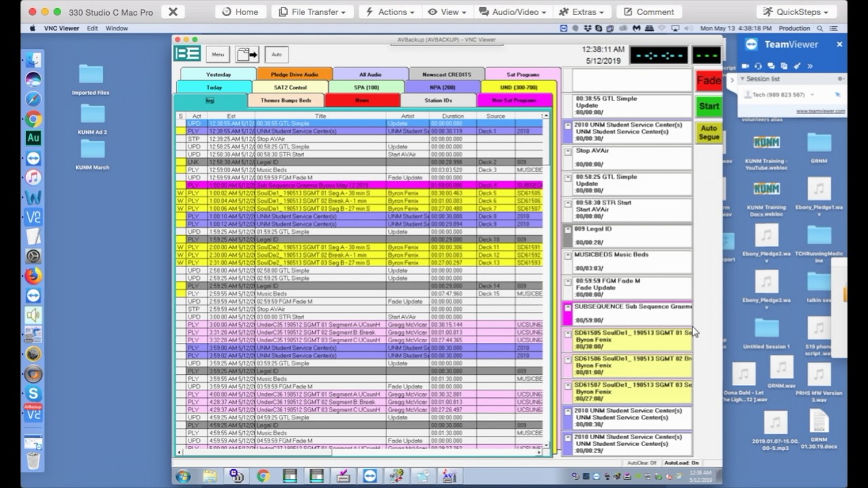Switch to the Yesterday tab
Screen dimensions: 868x488
pyautogui.click(x=218, y=75)
